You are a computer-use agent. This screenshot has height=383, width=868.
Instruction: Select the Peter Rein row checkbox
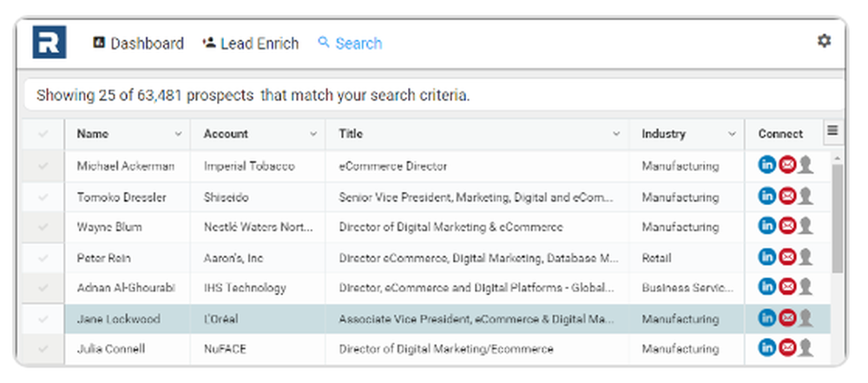click(x=43, y=258)
